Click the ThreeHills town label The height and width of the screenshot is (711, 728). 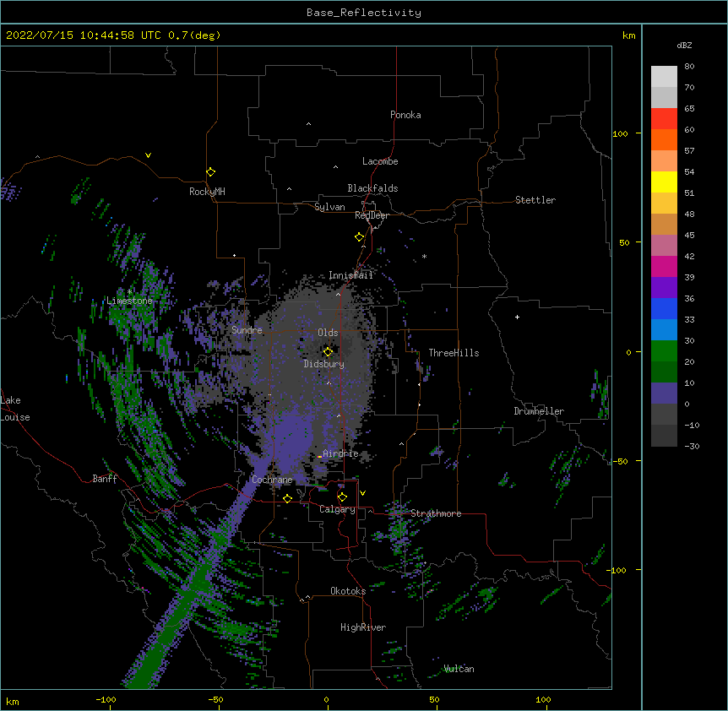(x=454, y=353)
